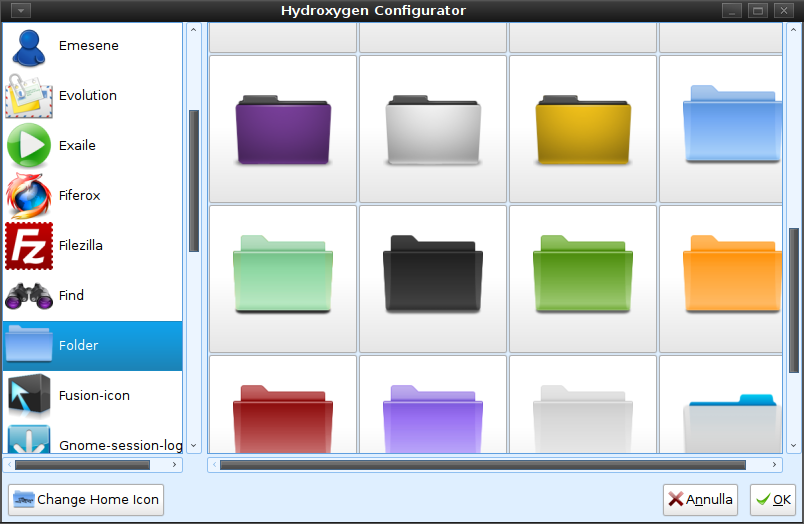The width and height of the screenshot is (804, 524).
Task: Click left arrow of application list horizontal scrollbar
Action: point(9,465)
